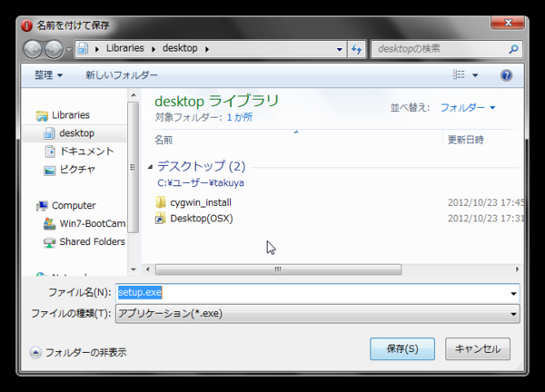Screen dimensions: 545x392
Task: Click the magnifier search icon
Action: 513,49
